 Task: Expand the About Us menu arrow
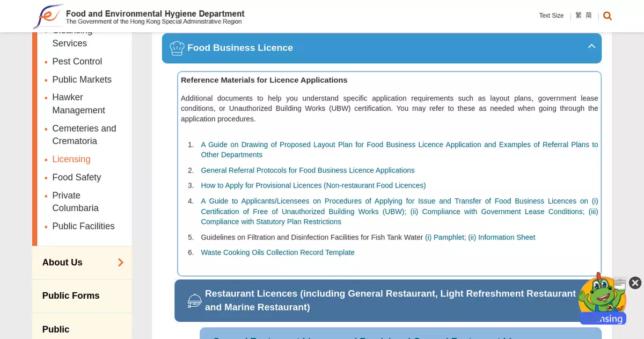[121, 263]
